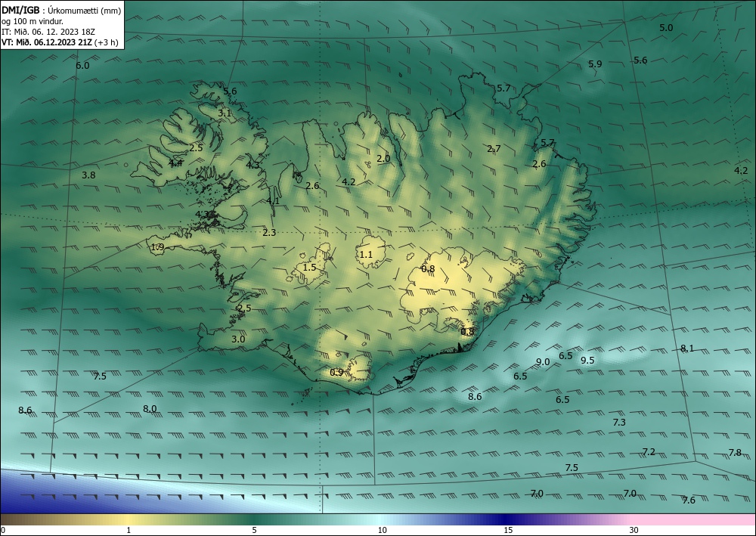Click the 3.0 value on Reykjanes peninsula
This screenshot has width=756, height=536.
[238, 339]
